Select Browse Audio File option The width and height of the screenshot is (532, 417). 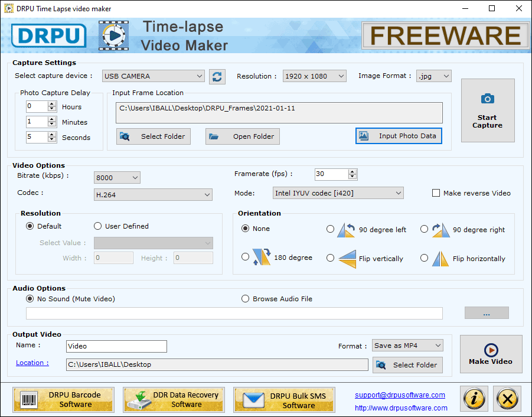point(245,299)
